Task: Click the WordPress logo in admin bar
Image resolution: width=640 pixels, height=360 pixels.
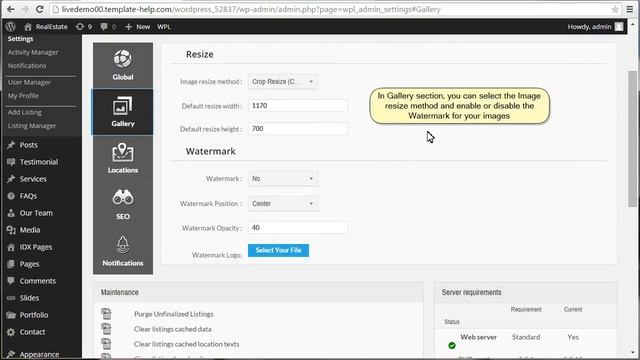Action: pos(11,27)
